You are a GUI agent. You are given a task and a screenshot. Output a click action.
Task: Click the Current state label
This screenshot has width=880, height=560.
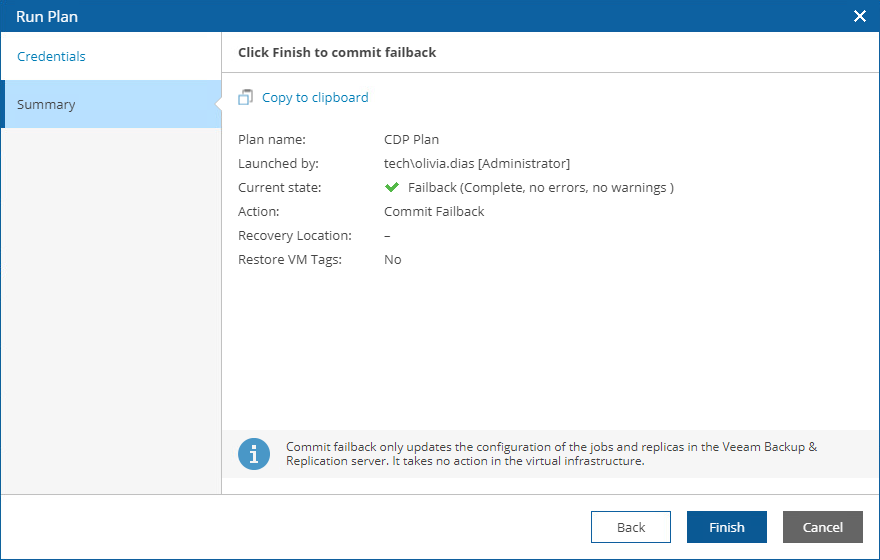tap(279, 187)
